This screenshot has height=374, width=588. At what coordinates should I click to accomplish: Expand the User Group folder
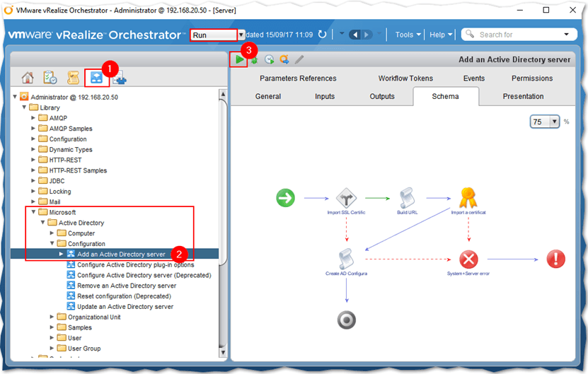click(x=52, y=348)
